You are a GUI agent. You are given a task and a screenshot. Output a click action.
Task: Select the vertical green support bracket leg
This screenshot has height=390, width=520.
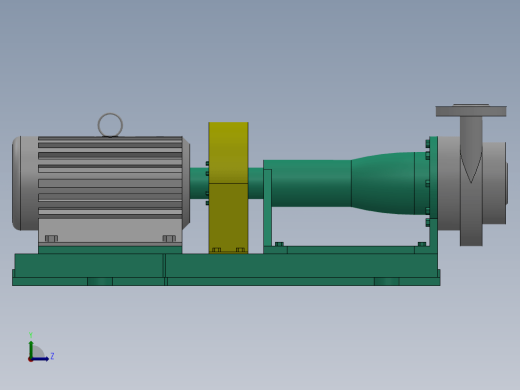tap(267, 208)
